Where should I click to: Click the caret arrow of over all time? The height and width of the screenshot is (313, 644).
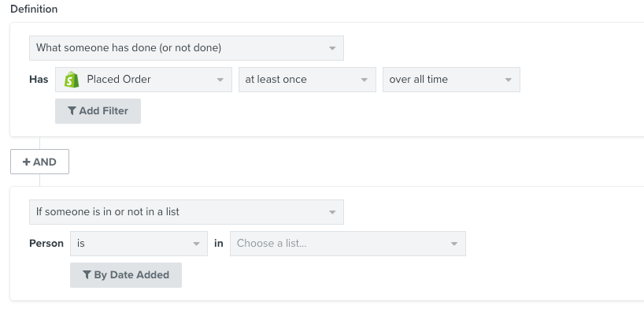(508, 80)
